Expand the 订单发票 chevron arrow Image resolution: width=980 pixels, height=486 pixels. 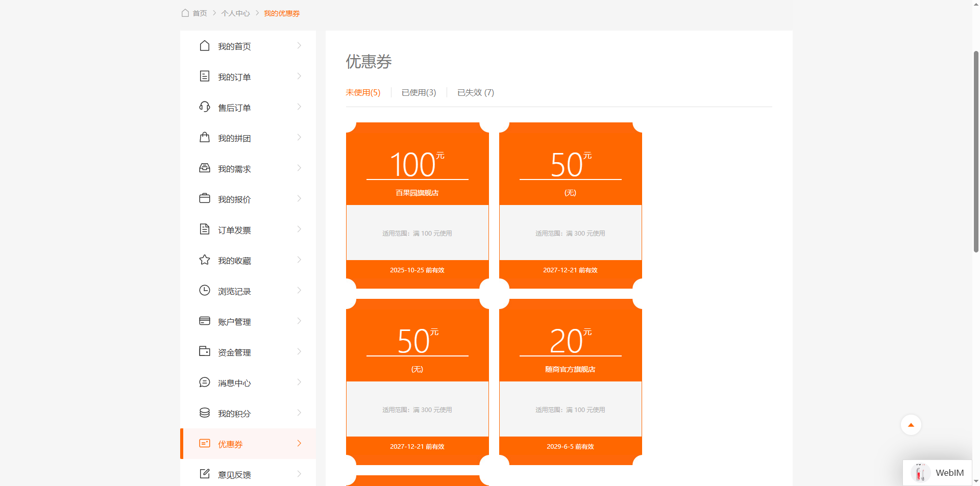point(299,229)
